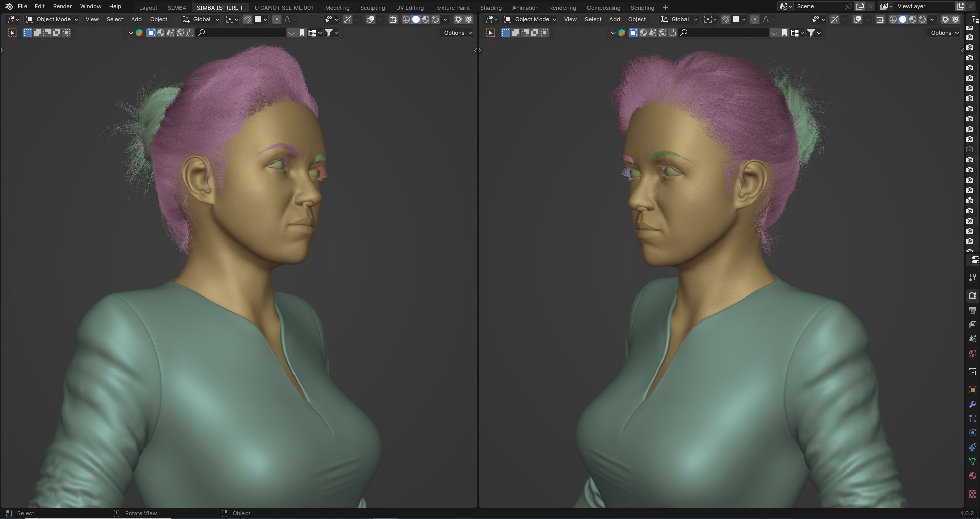Toggle overlays in left viewport

pos(371,19)
